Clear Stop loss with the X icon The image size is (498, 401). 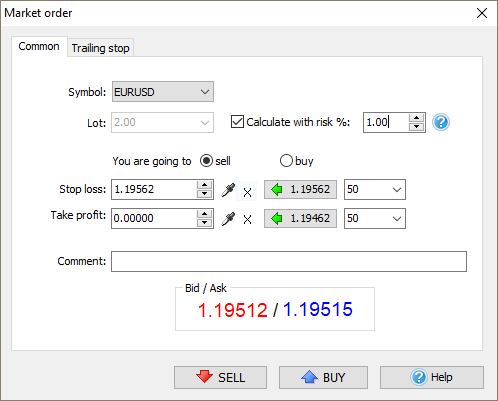pos(247,192)
